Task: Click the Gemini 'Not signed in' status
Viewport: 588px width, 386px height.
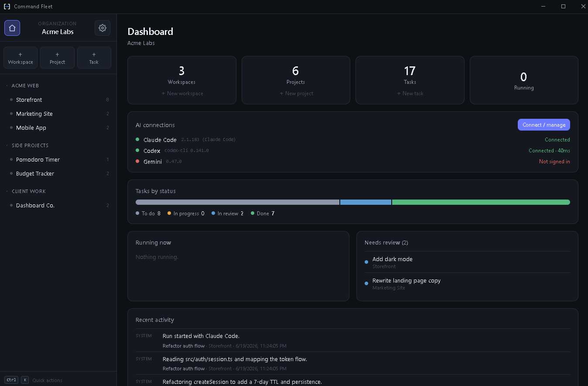Action: 554,162
